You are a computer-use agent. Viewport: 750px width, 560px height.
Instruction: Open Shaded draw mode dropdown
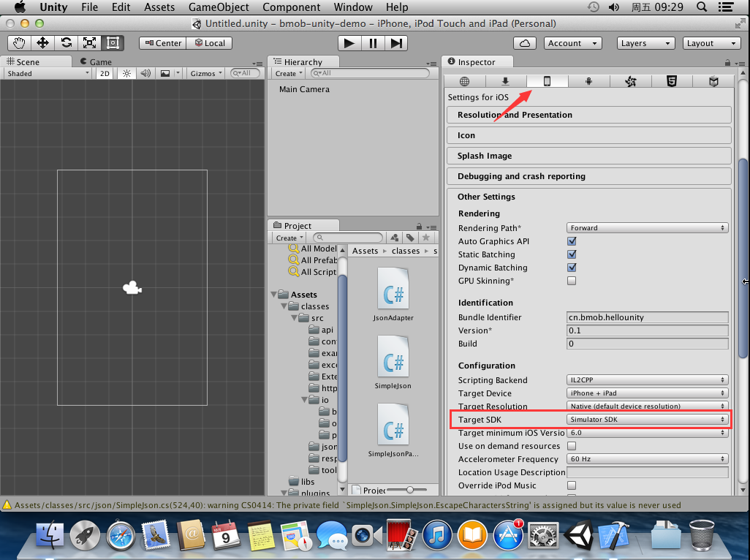coord(47,73)
